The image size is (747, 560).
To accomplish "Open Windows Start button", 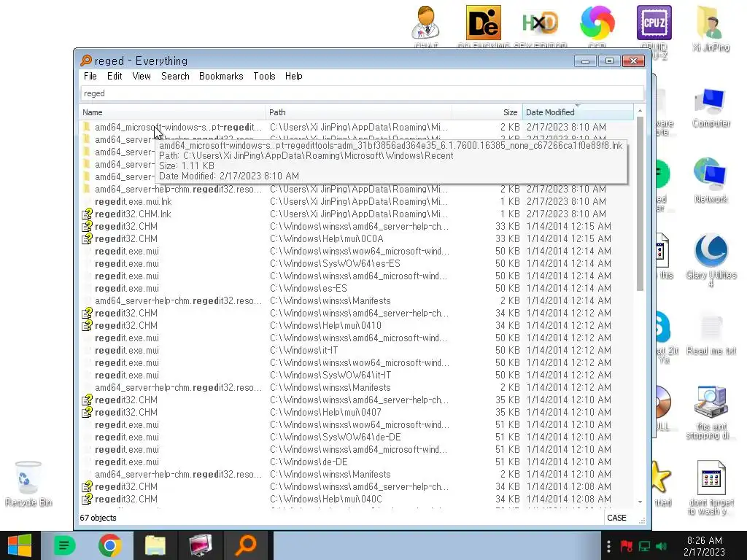I will click(x=20, y=545).
